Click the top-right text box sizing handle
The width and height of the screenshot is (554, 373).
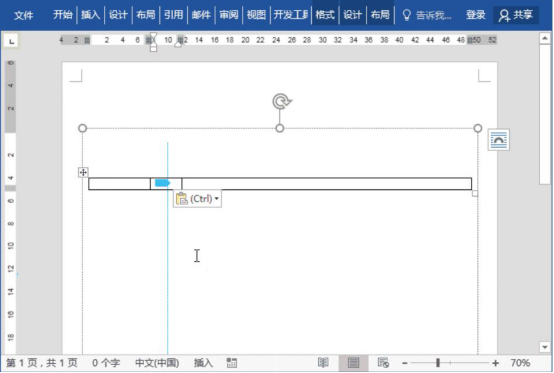[x=478, y=128]
